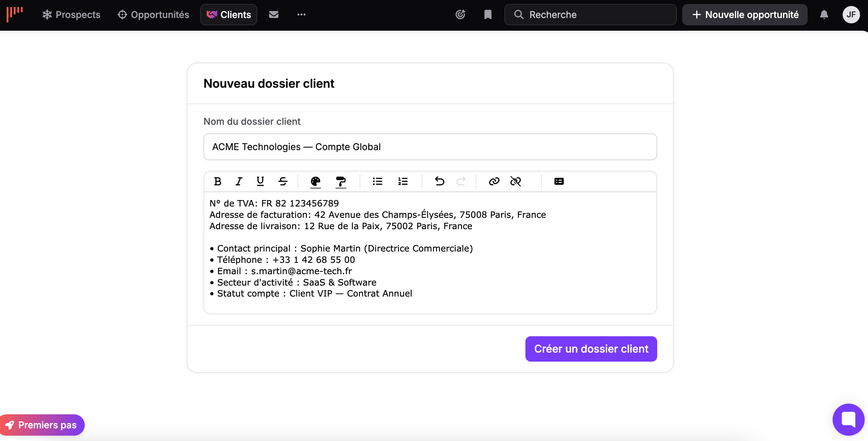Click the template block icon in the toolbar
868x441 pixels.
pyautogui.click(x=559, y=181)
